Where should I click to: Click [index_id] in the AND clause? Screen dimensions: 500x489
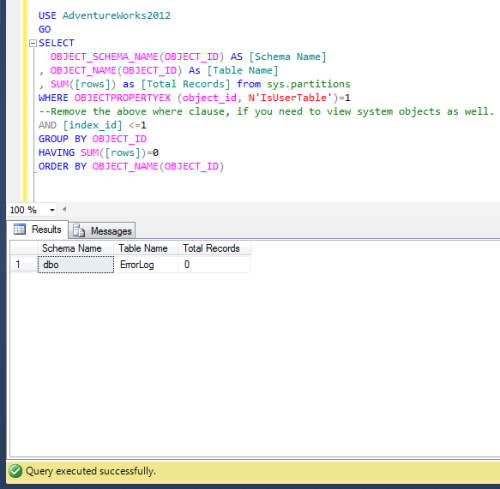92,125
